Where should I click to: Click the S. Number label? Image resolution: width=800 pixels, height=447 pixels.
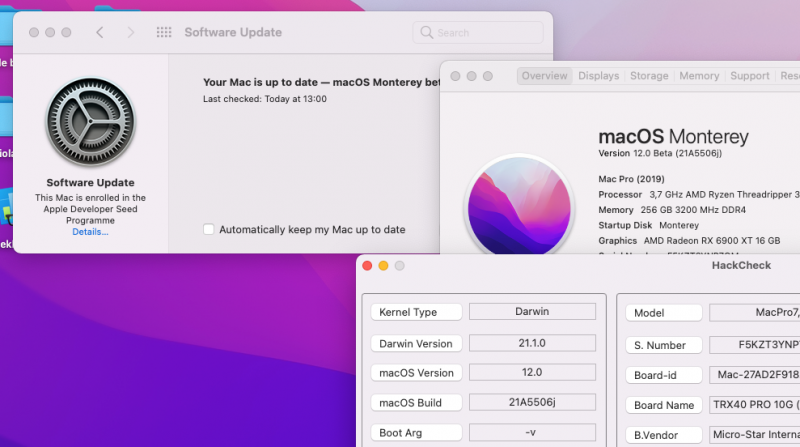[664, 345]
